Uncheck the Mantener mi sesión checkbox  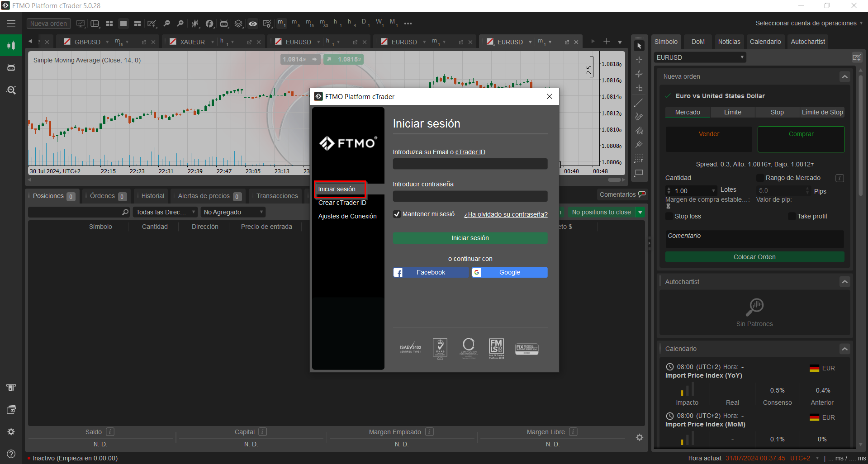(397, 214)
